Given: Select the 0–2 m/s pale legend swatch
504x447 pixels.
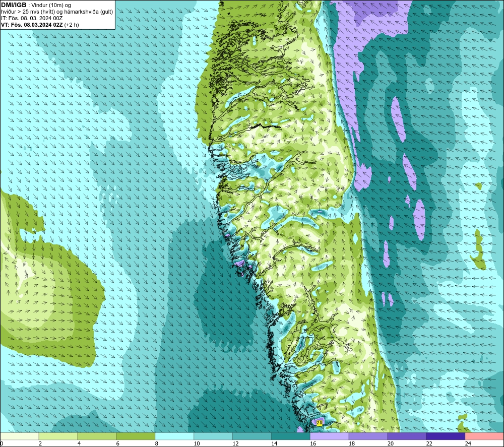Looking at the screenshot, I should tap(20, 436).
